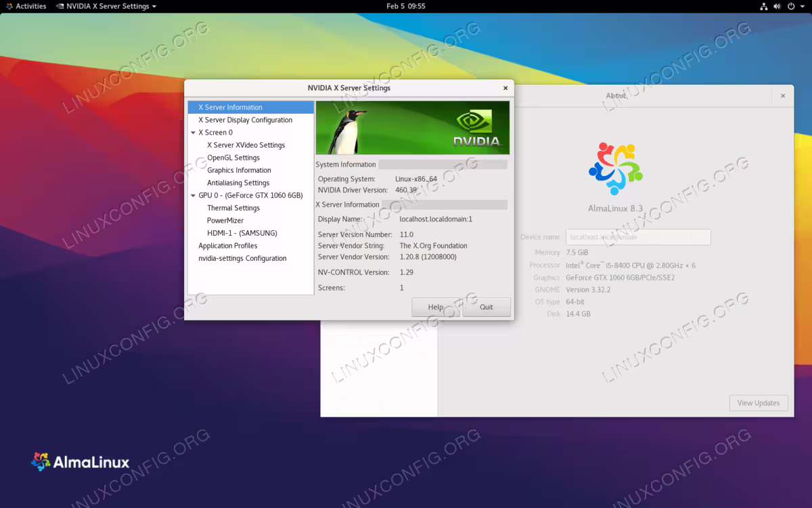Click Server Vendor Version 1.20.8 (12008000)
This screenshot has width=812, height=508.
point(428,257)
